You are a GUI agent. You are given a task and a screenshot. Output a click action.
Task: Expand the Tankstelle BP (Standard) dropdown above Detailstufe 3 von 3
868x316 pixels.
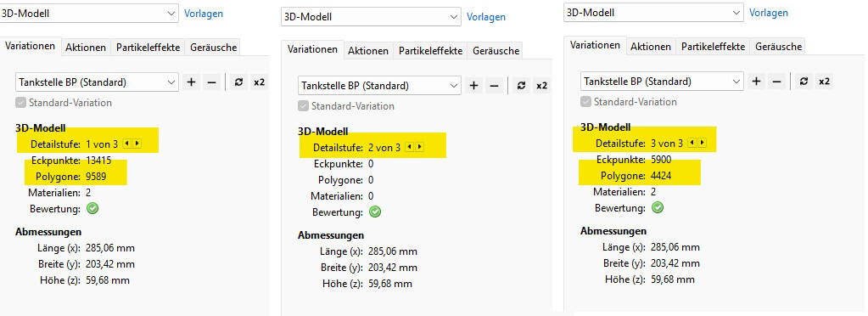[662, 82]
